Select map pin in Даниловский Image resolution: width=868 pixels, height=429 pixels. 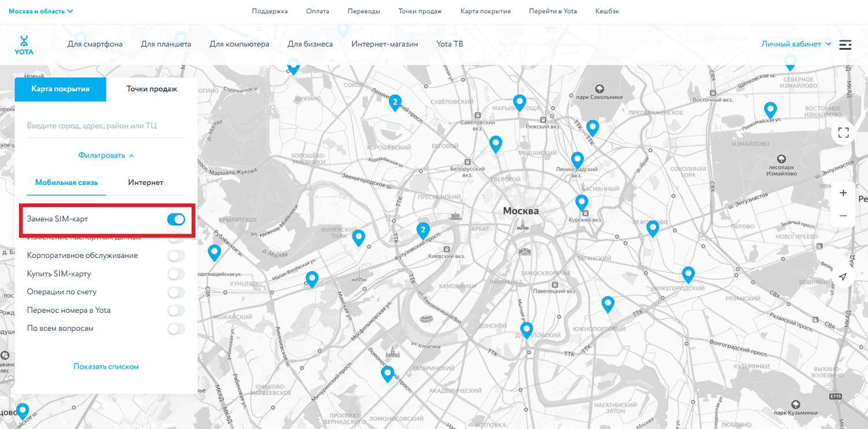526,331
